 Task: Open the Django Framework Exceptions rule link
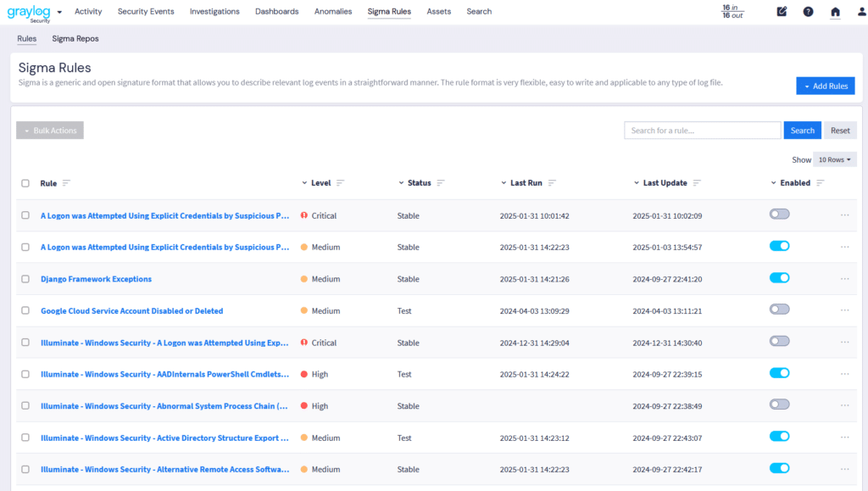point(96,279)
